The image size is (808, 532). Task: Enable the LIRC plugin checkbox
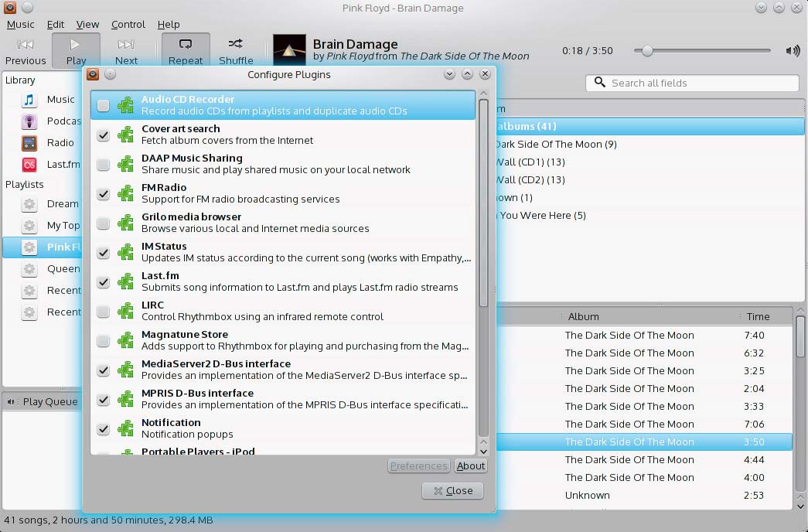[103, 311]
